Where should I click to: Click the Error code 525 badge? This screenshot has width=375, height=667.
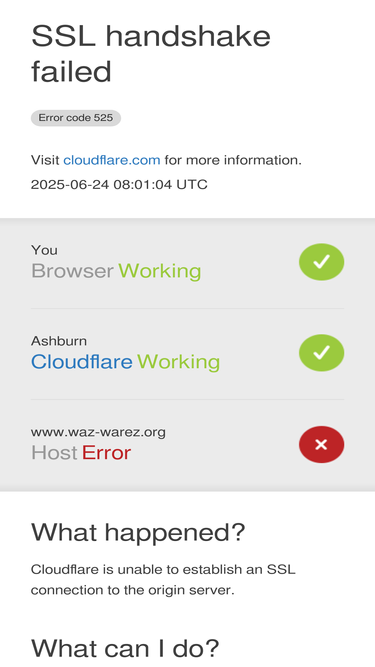coord(76,118)
